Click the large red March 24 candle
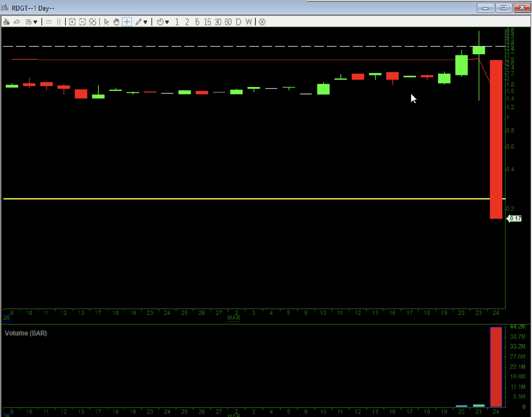Image resolution: width=532 pixels, height=417 pixels. 496,139
